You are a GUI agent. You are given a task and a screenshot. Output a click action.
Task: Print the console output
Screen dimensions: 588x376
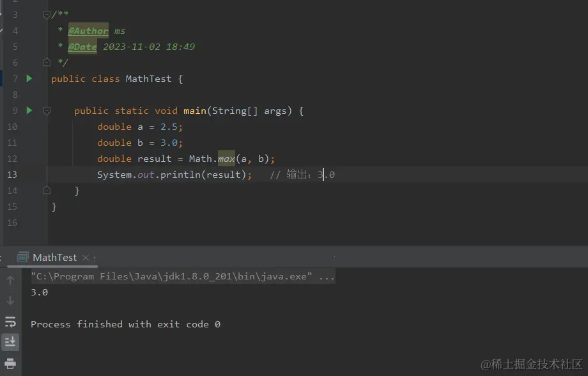click(10, 363)
